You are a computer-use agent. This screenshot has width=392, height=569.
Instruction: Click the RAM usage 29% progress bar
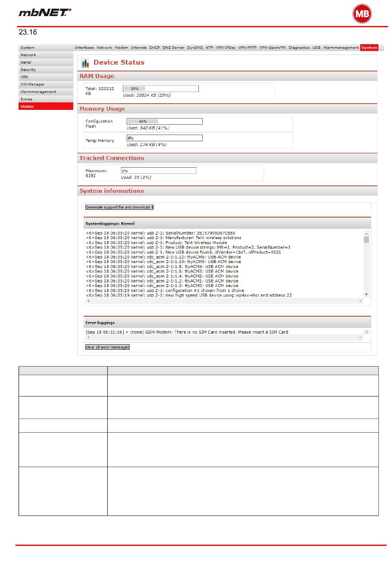click(161, 89)
